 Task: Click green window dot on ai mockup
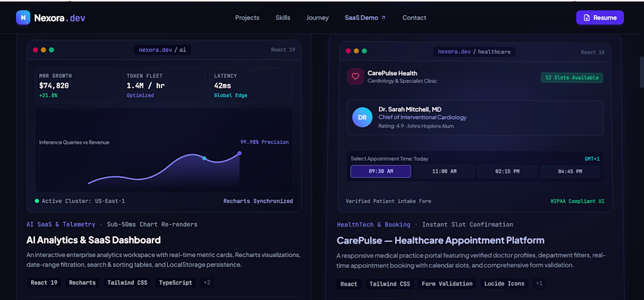[52, 50]
